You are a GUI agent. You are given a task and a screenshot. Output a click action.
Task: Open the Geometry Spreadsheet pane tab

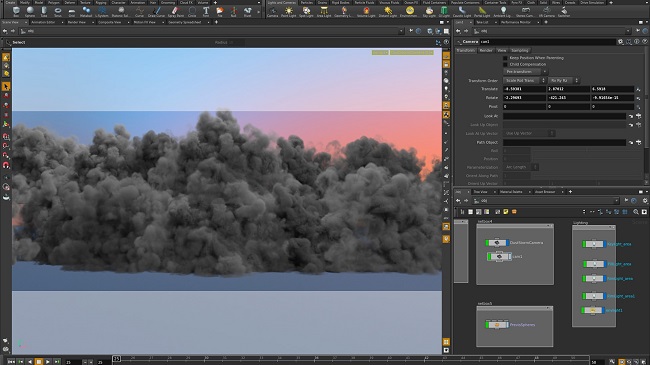point(184,22)
